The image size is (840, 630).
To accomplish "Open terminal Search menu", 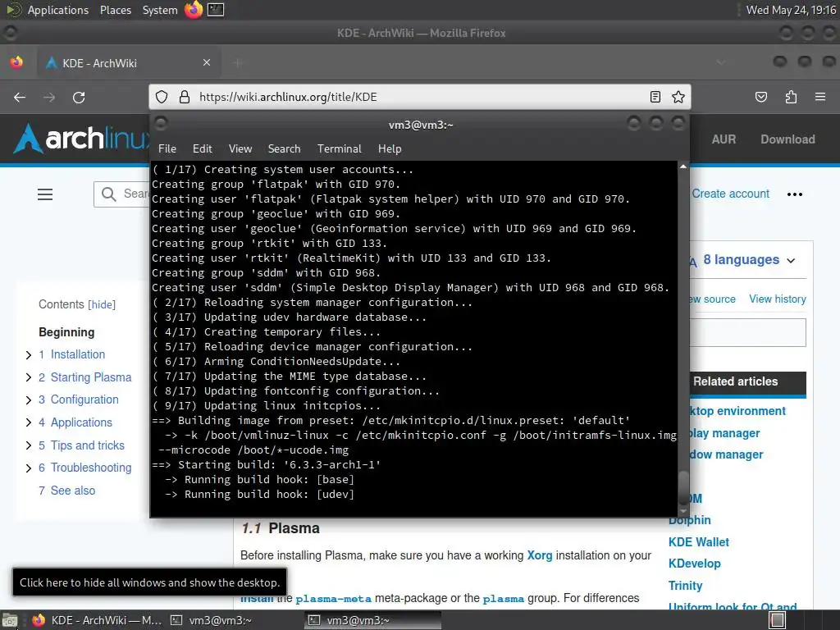I will (284, 149).
